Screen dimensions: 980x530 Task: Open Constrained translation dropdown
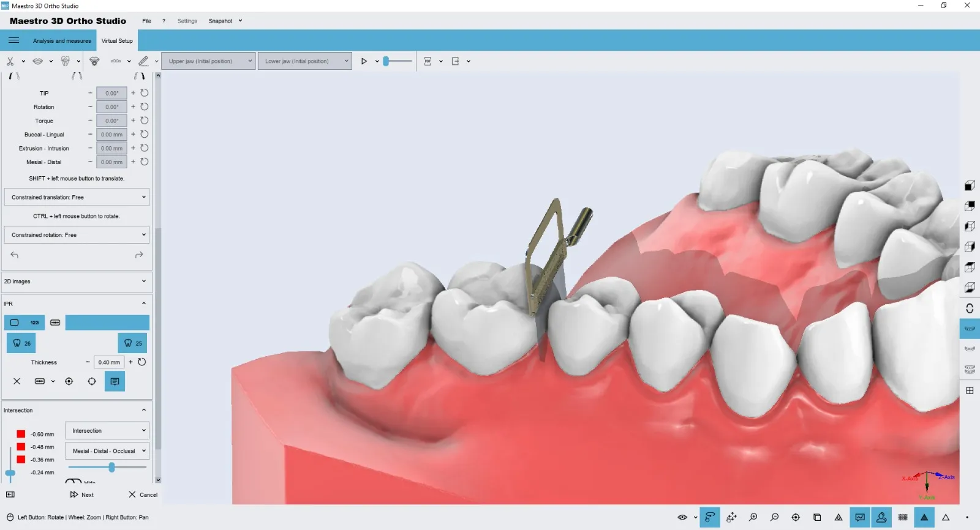(77, 197)
